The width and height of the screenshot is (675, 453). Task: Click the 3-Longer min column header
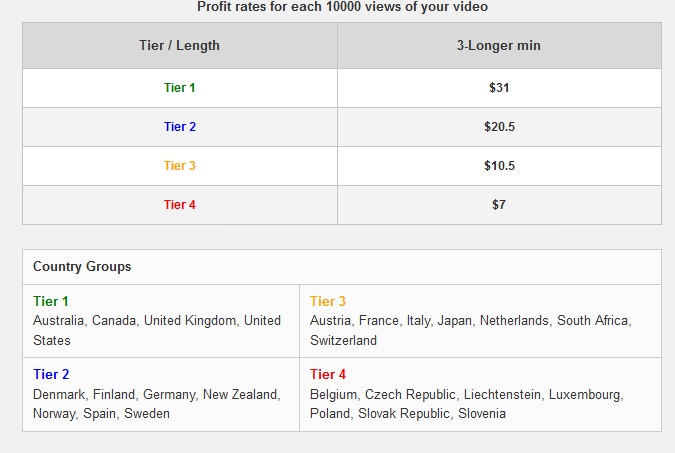[x=499, y=45]
